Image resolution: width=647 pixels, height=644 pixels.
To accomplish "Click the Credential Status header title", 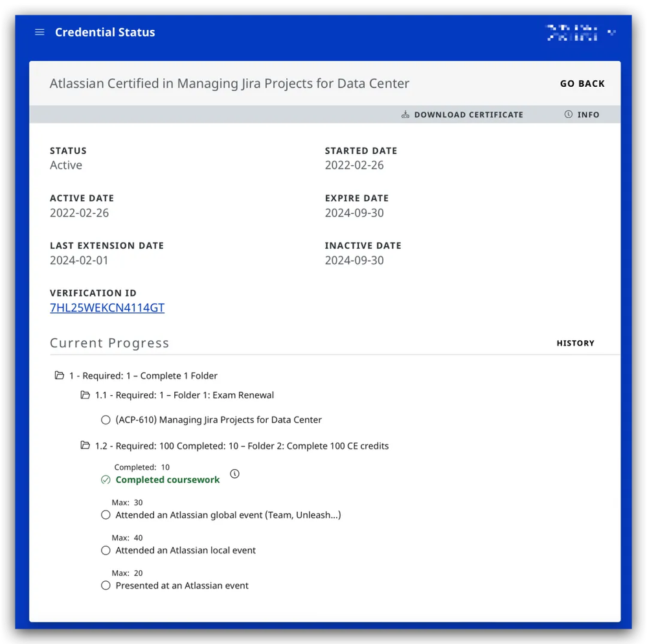I will (x=105, y=32).
